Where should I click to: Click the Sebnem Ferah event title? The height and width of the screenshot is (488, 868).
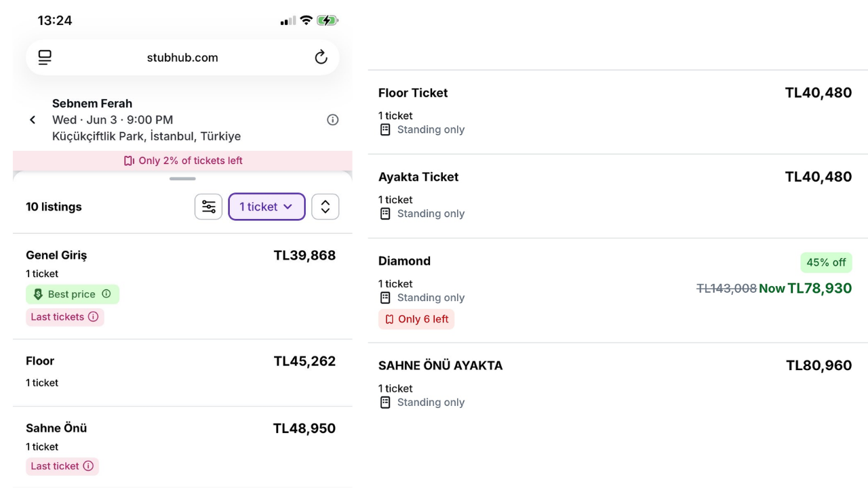click(92, 104)
